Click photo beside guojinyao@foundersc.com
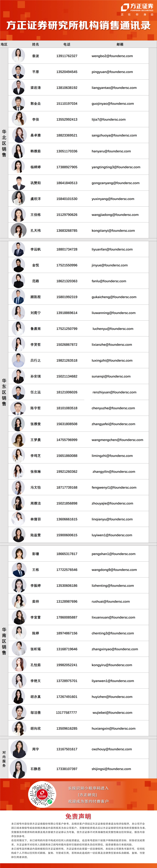Image resolution: width=157 pixels, height=868 pixels. (18, 103)
